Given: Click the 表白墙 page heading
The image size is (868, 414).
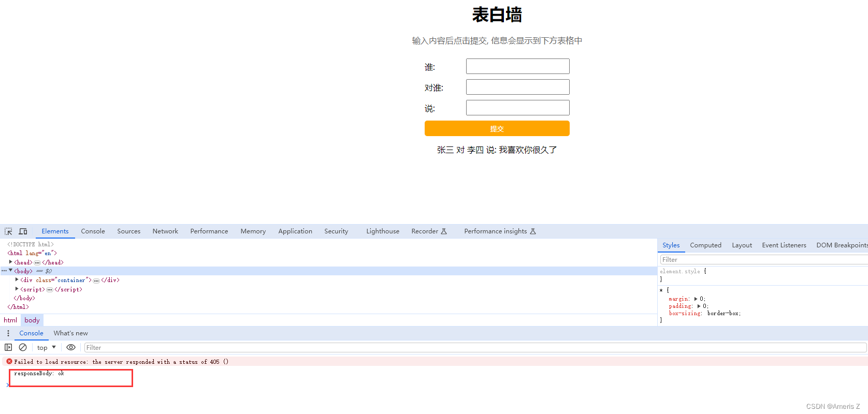Looking at the screenshot, I should 497,14.
